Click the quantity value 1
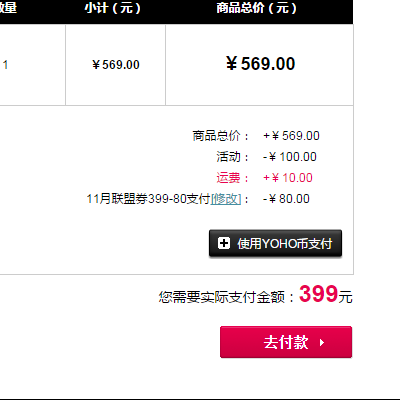Viewport: 400px width, 400px height. (x=5, y=65)
